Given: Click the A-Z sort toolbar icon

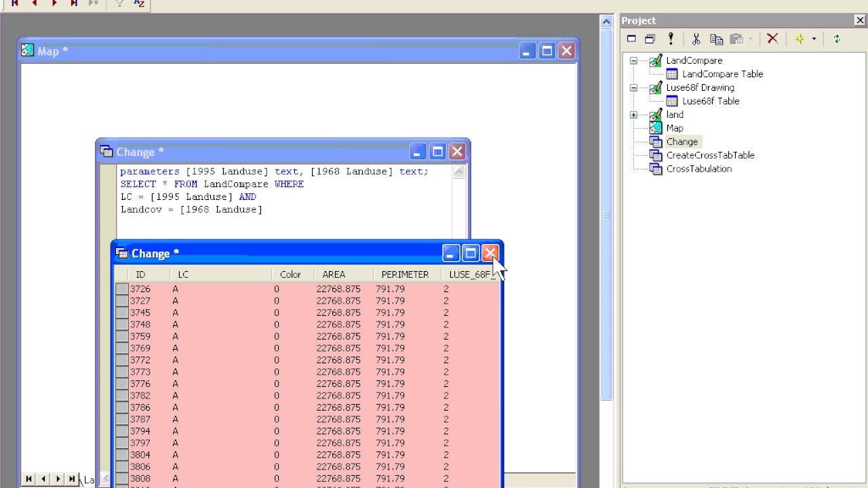Looking at the screenshot, I should tap(138, 3).
